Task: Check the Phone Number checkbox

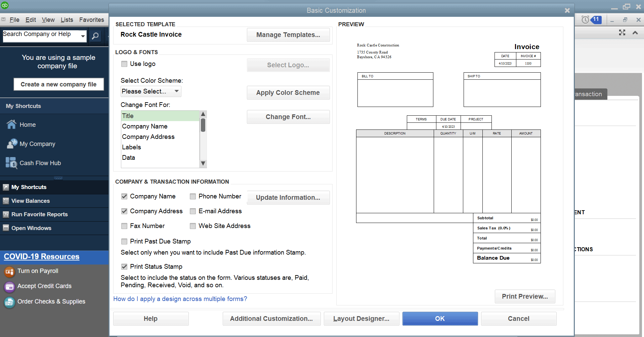Action: pos(193,196)
